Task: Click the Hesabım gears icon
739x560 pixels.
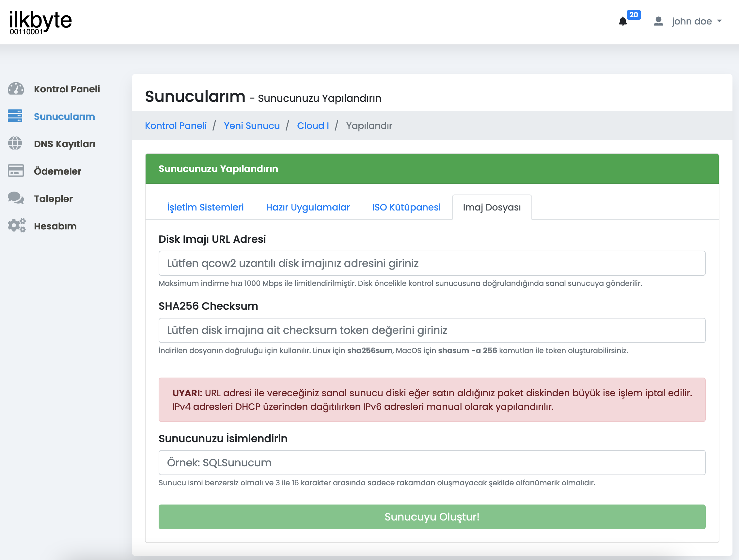Action: 16,226
